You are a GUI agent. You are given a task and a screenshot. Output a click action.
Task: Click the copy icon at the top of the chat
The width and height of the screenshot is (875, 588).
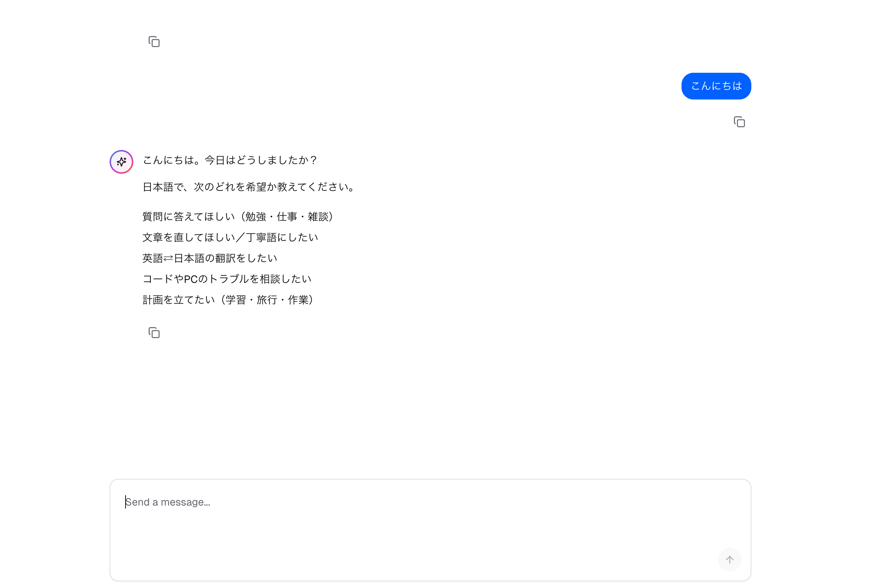(x=154, y=42)
